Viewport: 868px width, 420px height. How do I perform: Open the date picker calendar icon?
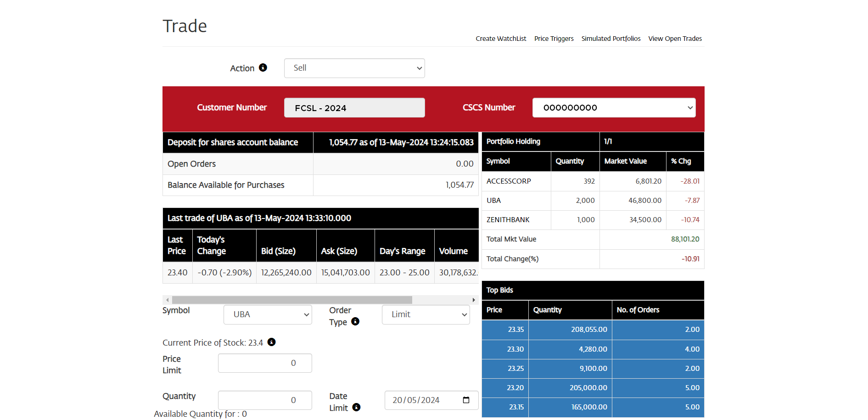click(x=466, y=400)
